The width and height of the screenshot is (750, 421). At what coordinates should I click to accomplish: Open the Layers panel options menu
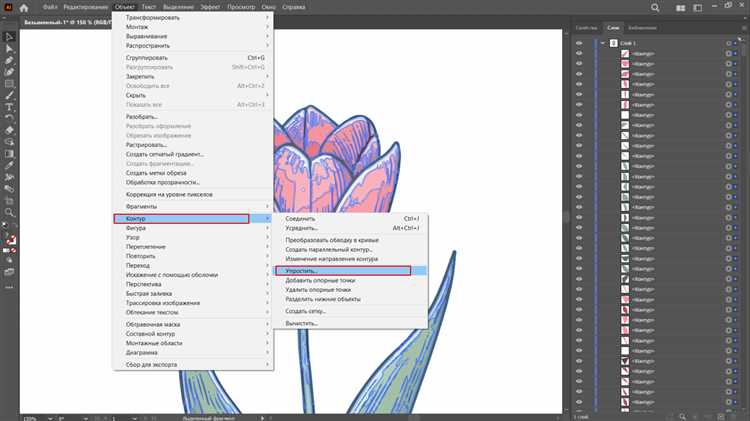point(744,28)
